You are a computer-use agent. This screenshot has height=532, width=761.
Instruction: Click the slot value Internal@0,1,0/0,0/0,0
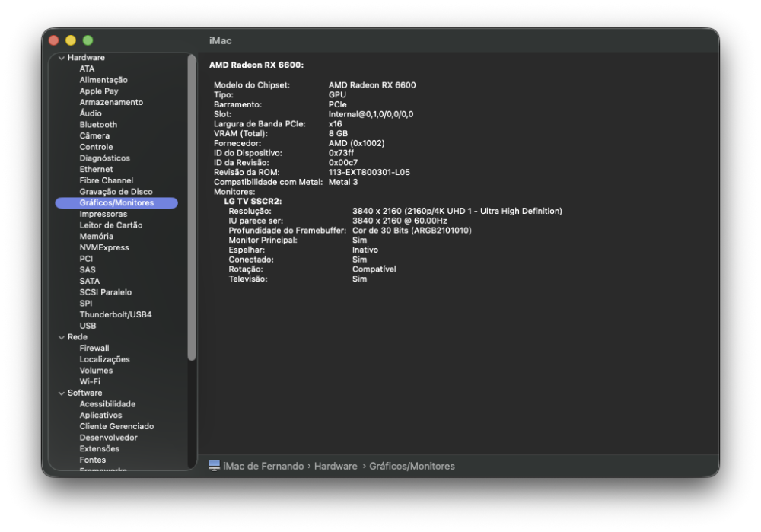coord(371,114)
